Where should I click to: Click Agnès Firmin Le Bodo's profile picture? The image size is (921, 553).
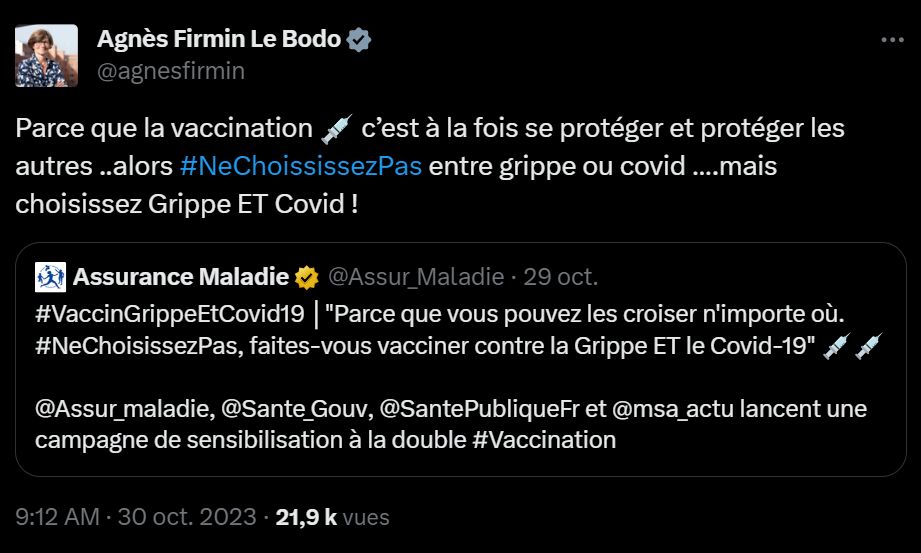pyautogui.click(x=47, y=55)
